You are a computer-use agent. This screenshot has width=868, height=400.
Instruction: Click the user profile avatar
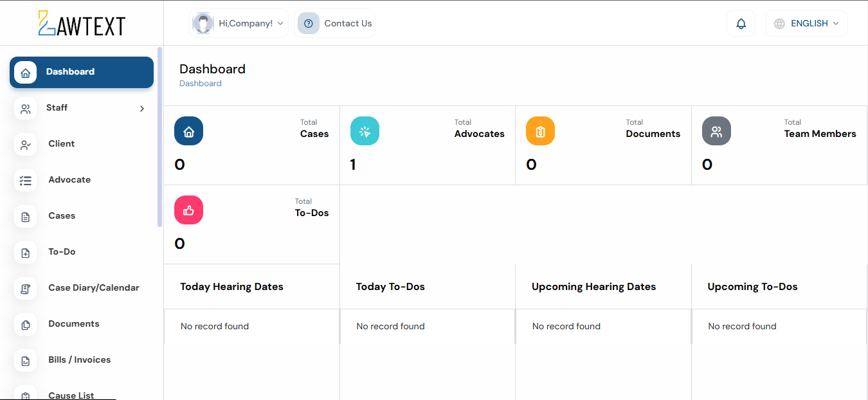pos(203,24)
